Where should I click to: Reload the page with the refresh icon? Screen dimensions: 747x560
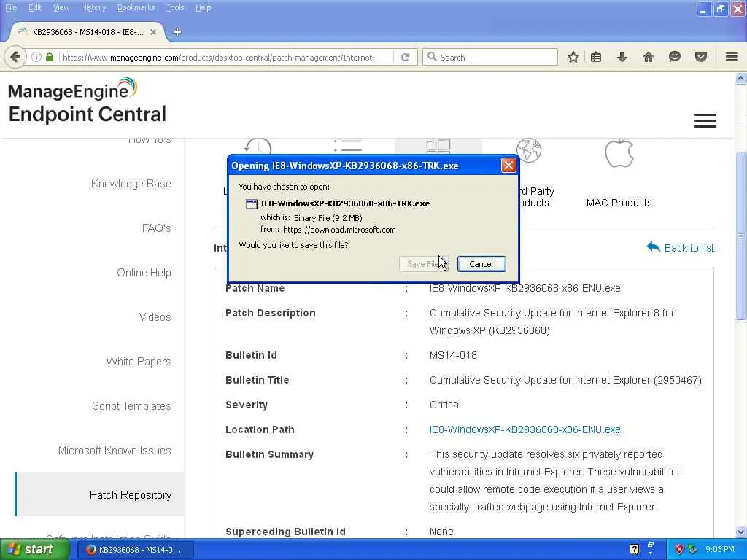click(x=406, y=57)
